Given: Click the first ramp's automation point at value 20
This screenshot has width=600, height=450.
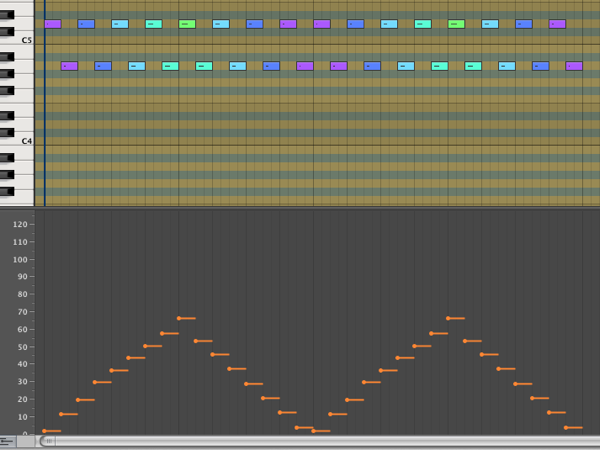Looking at the screenshot, I should pos(78,400).
